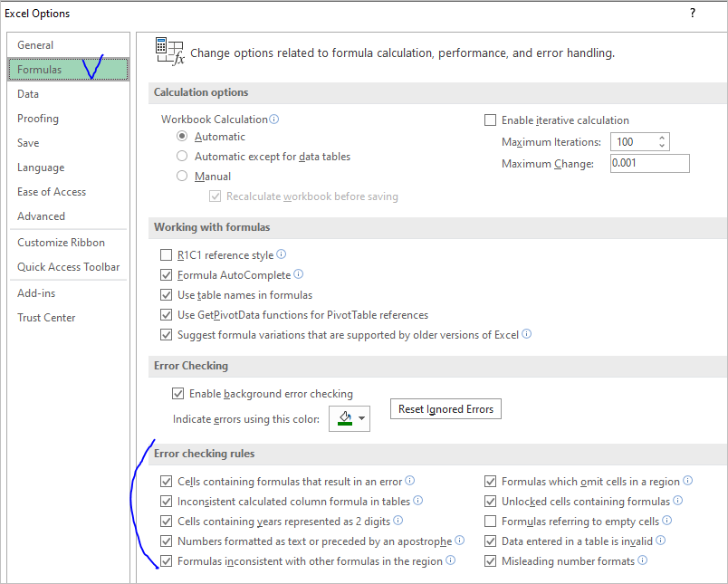
Task: Click info icon for Formulas inconsistent with region
Action: pos(450,560)
